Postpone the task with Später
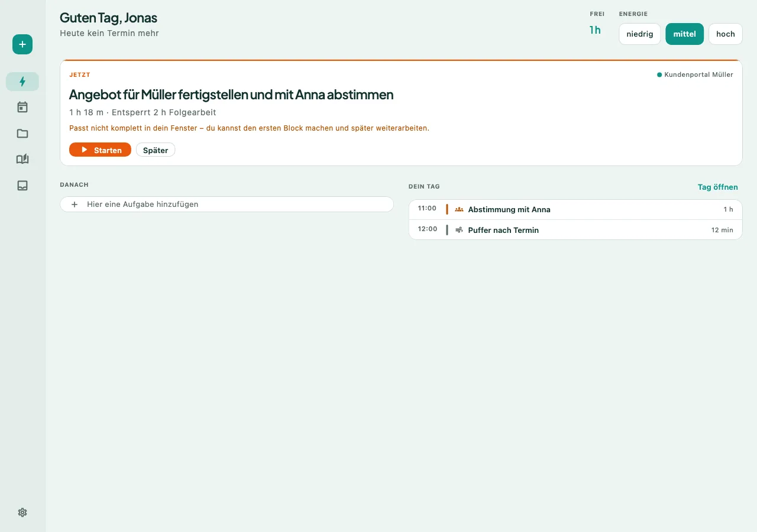Viewport: 757px width, 532px height. click(156, 150)
